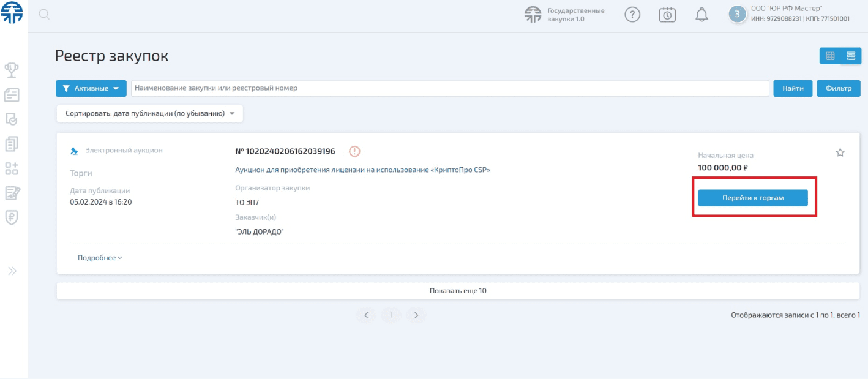The height and width of the screenshot is (379, 868).
Task: Open the КриптоПро CSP auction link
Action: pos(362,170)
